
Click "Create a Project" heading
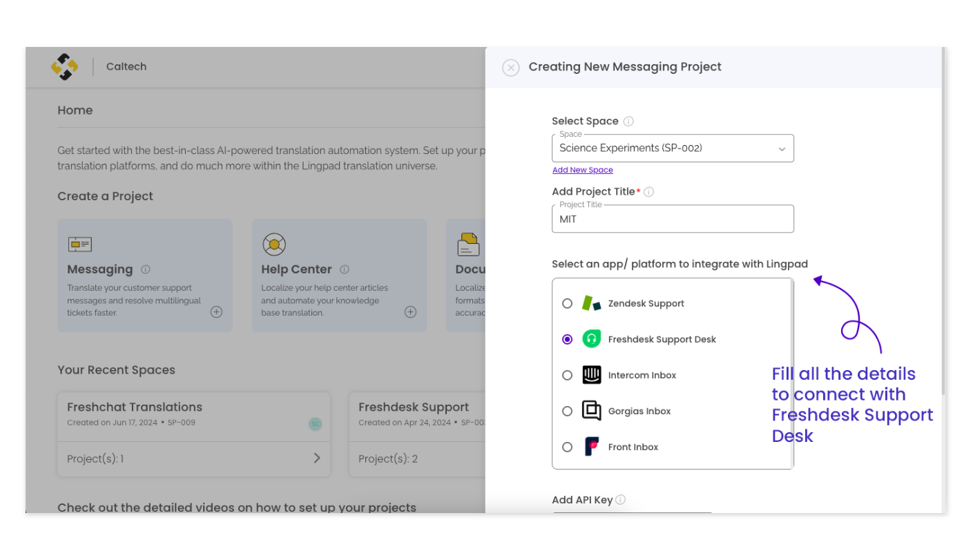tap(106, 196)
